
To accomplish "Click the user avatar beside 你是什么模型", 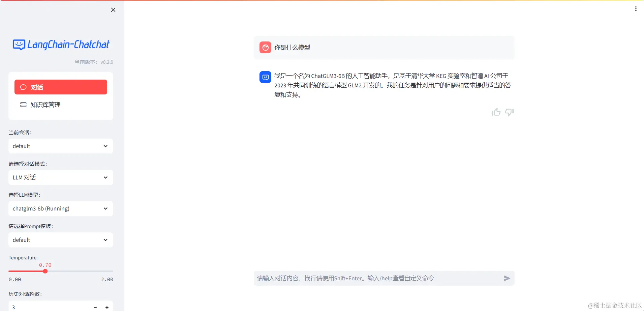I will (265, 48).
